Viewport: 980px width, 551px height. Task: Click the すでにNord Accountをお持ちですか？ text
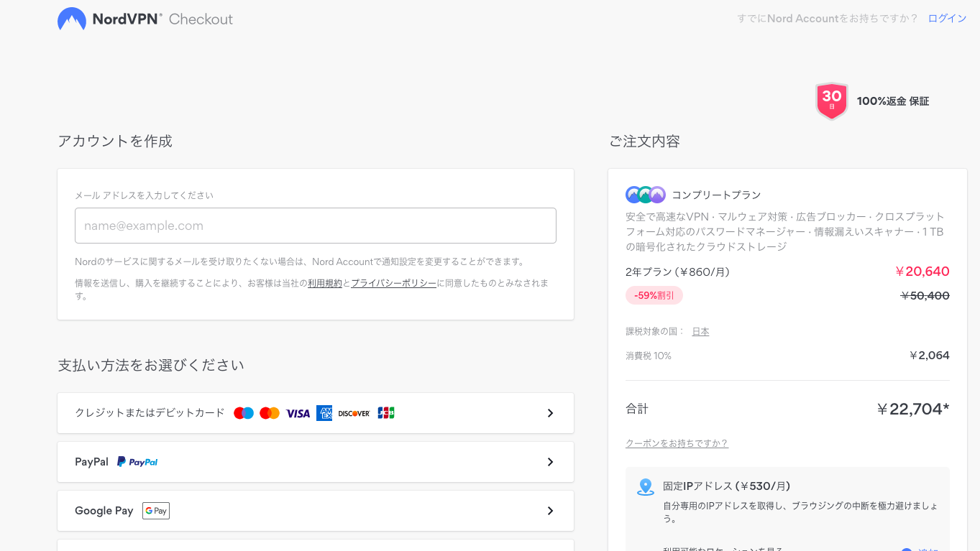828,19
